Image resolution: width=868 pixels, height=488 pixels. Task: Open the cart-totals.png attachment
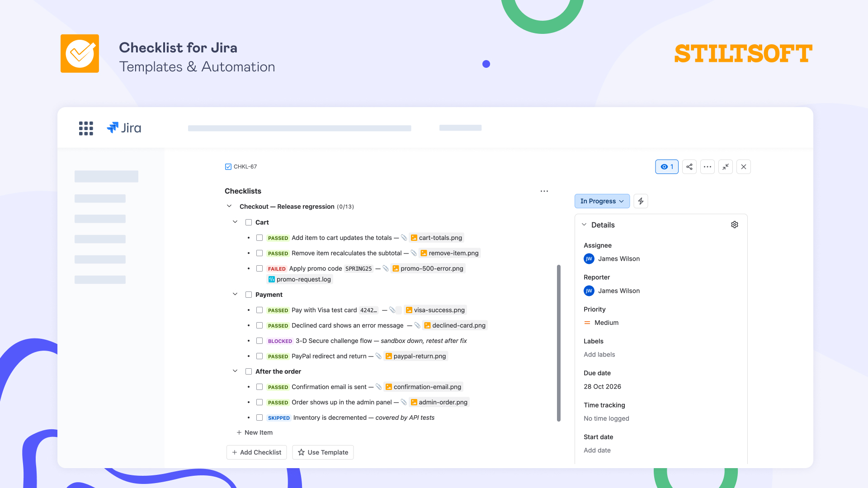tap(436, 238)
